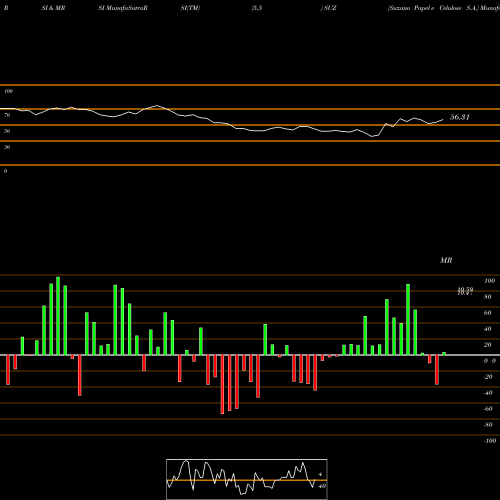500x500 pixels.
Task: Select the 'SI MunafaSutraR' header text
Action: point(123,8)
